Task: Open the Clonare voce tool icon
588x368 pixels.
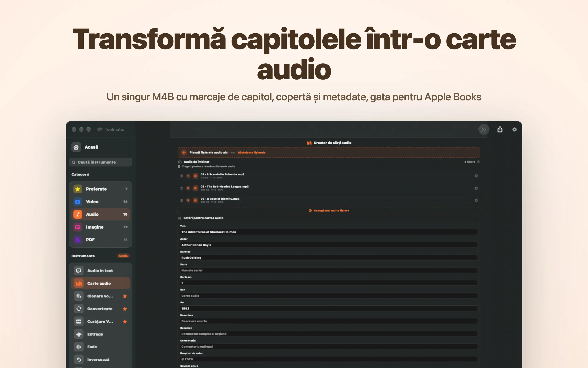Action: pos(79,296)
